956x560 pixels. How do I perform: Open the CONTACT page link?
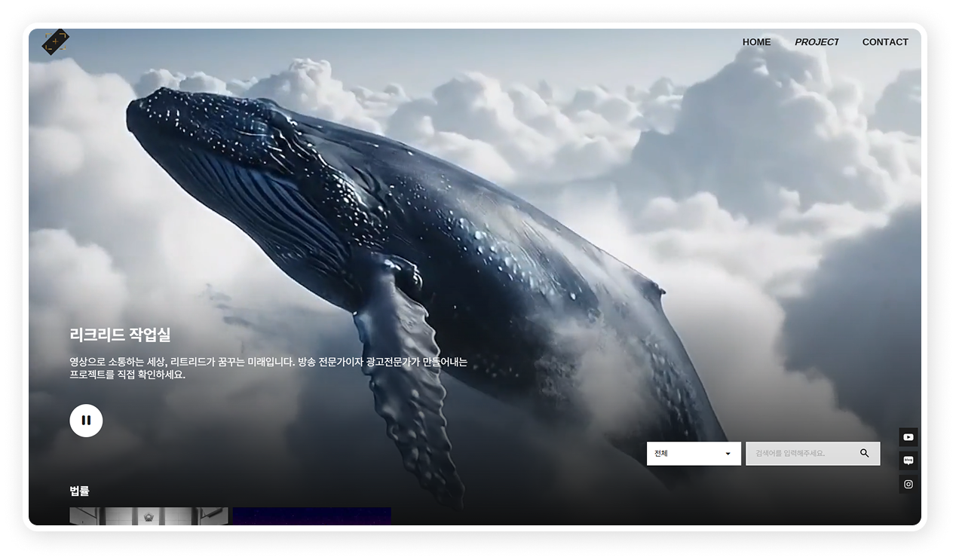click(885, 42)
